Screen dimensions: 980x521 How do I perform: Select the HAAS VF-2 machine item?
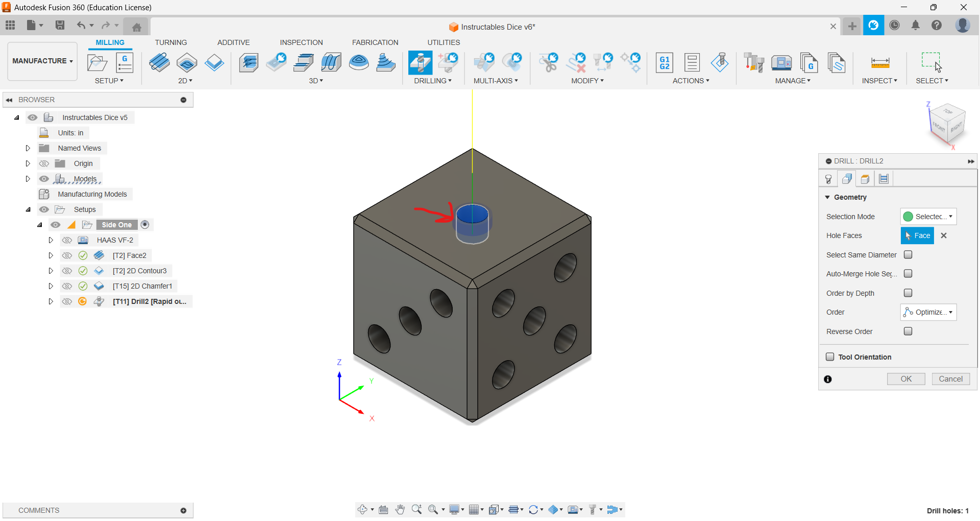[115, 240]
